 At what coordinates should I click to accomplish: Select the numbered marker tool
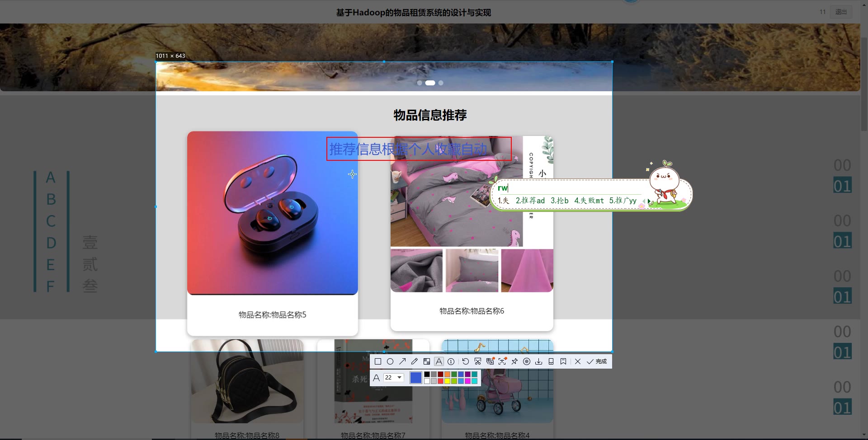click(451, 361)
